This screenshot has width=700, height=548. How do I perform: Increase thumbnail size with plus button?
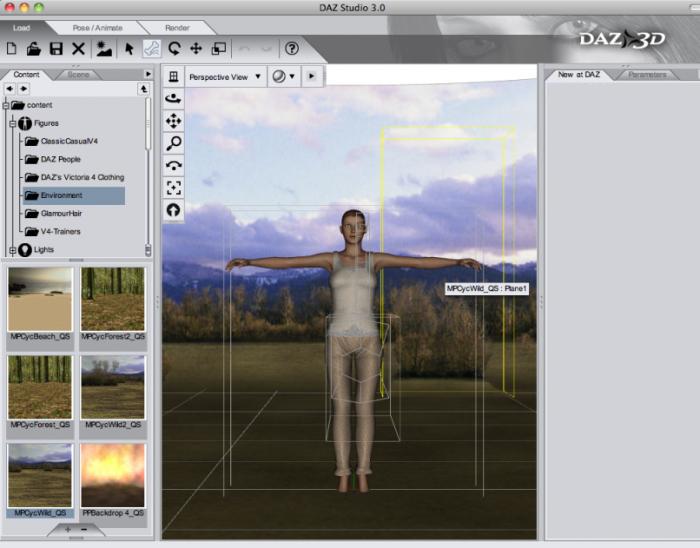[x=68, y=530]
